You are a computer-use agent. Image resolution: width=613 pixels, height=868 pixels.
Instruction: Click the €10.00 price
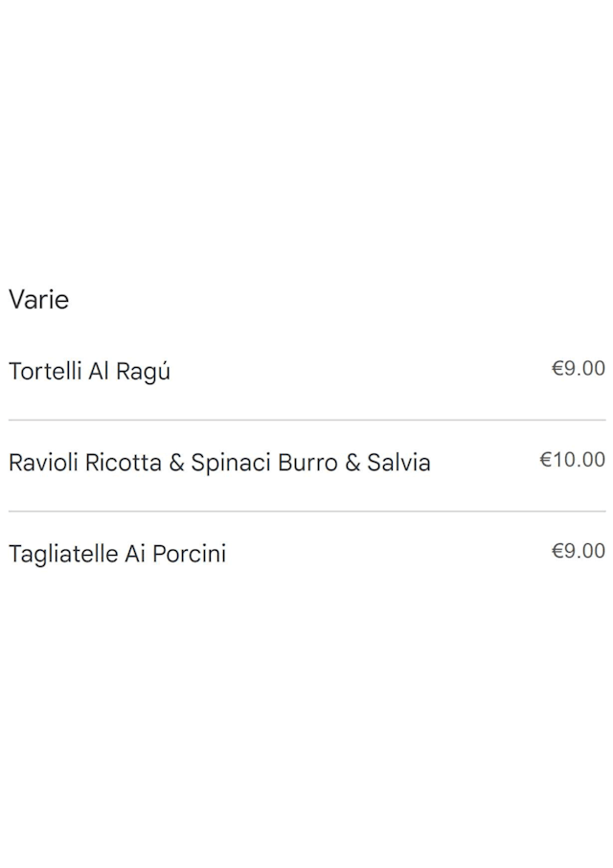[x=573, y=460]
